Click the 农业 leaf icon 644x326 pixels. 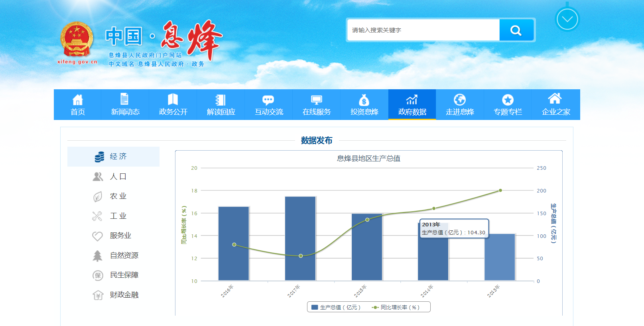pyautogui.click(x=98, y=196)
